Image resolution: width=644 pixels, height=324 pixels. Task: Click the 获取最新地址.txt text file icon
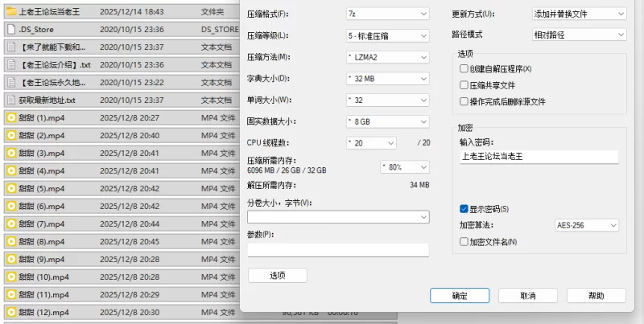pos(11,100)
